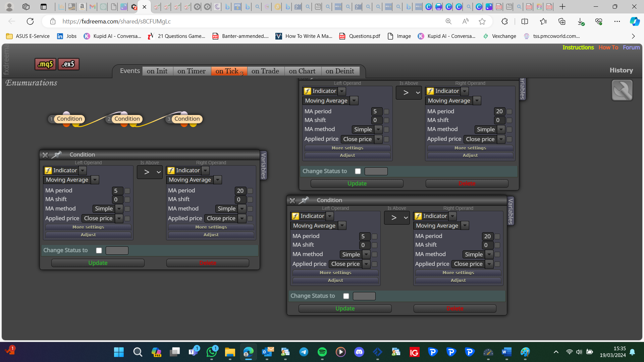Expand left operand Indicator dropdown in left panel
The height and width of the screenshot is (362, 644).
(83, 171)
